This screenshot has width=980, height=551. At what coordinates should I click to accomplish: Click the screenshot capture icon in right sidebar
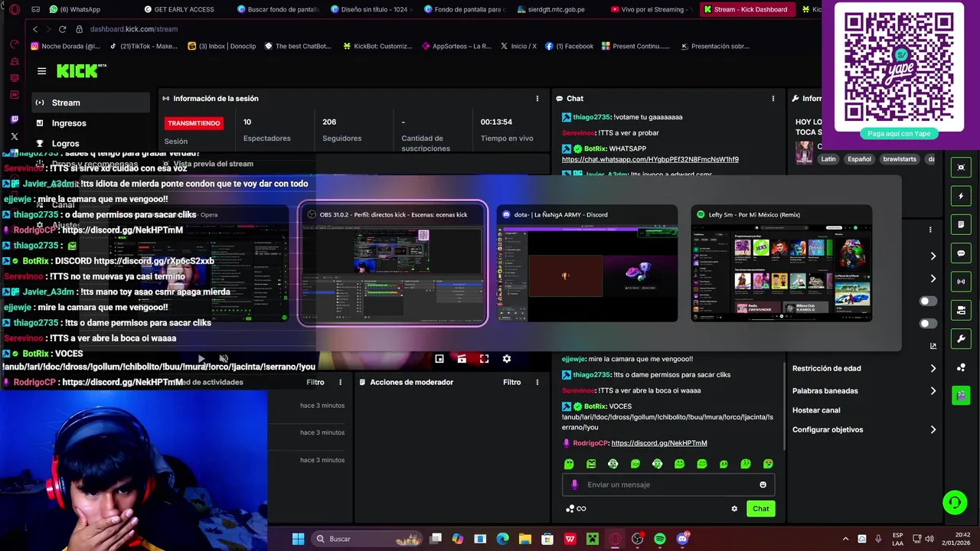pos(961,168)
